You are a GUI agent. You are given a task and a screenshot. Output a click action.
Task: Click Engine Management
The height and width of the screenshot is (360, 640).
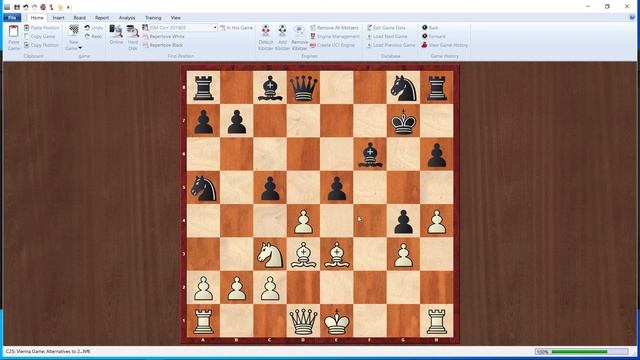[335, 36]
